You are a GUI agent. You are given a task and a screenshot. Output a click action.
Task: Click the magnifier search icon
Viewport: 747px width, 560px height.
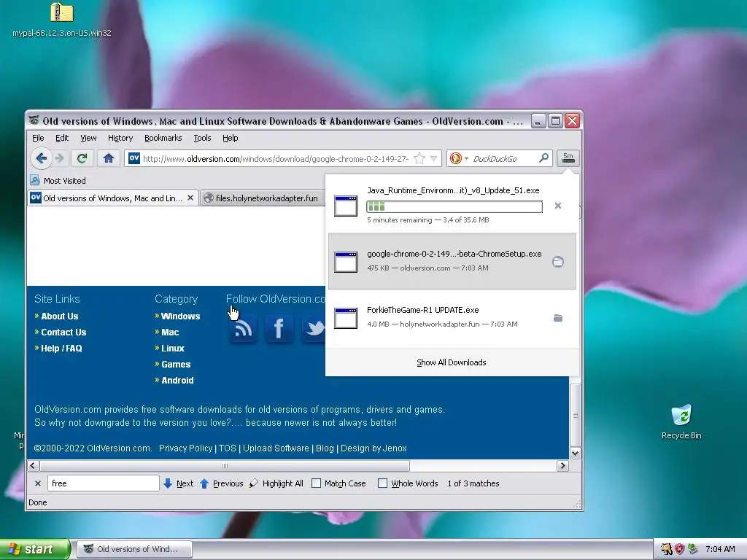tap(543, 158)
